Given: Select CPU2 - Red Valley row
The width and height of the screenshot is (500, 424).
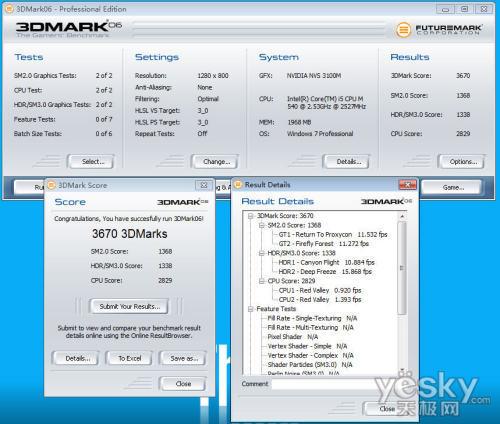Looking at the screenshot, I should [320, 300].
